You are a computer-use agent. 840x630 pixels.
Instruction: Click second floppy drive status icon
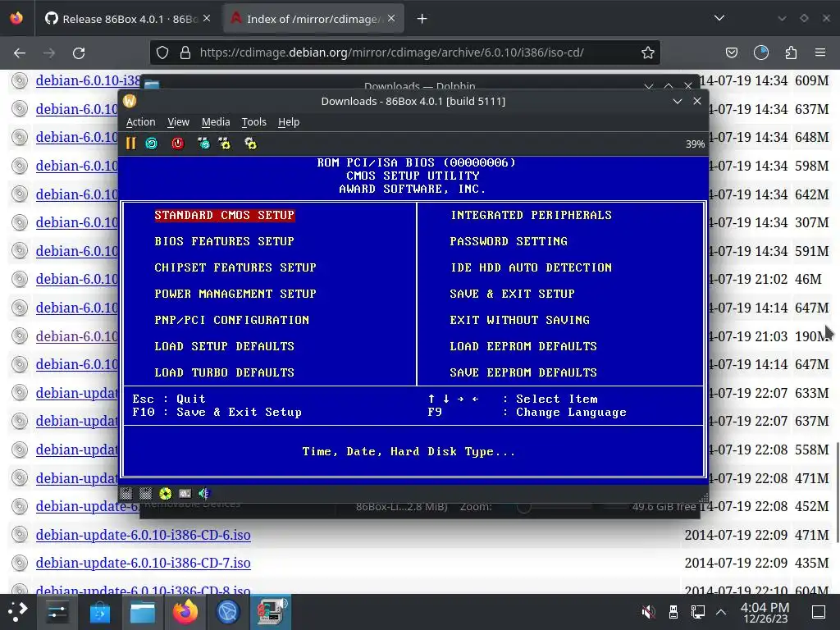coord(145,493)
